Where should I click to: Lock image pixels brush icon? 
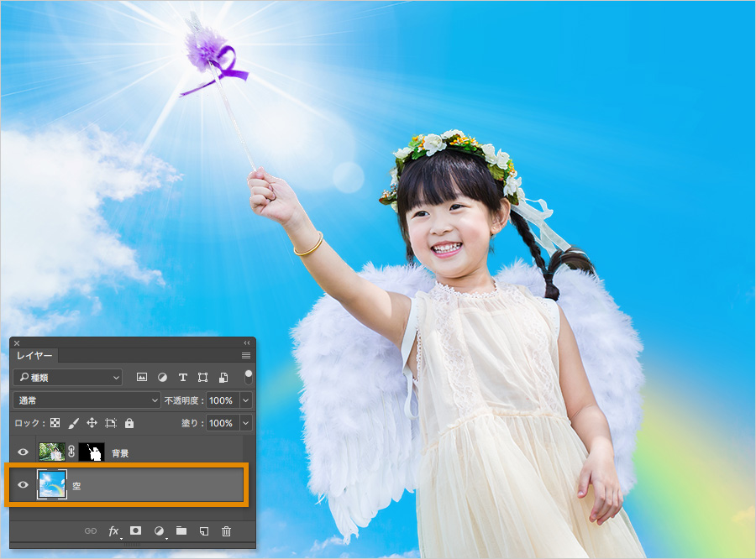73,423
